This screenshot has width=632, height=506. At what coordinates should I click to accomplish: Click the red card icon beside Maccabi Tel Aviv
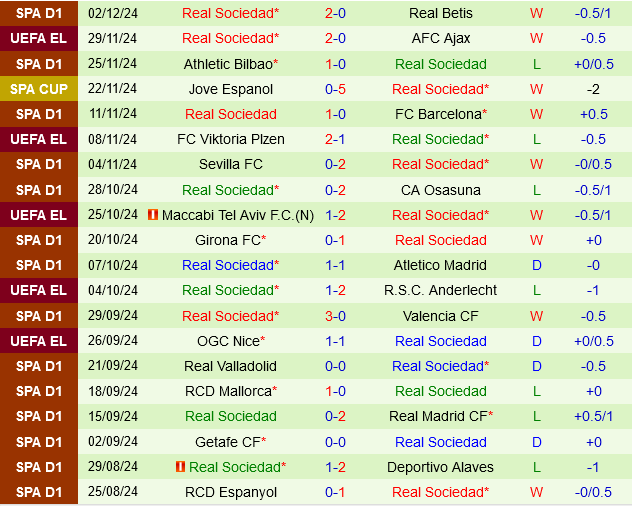pos(153,215)
